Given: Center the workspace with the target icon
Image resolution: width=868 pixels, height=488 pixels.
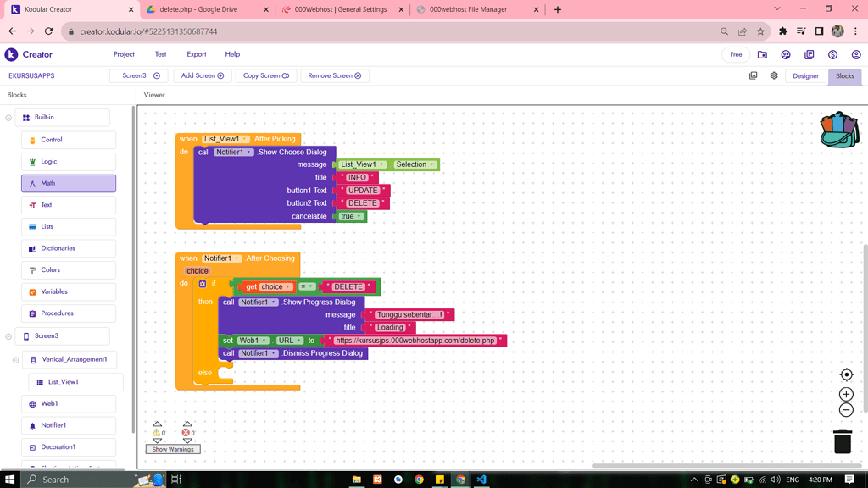Looking at the screenshot, I should 846,374.
